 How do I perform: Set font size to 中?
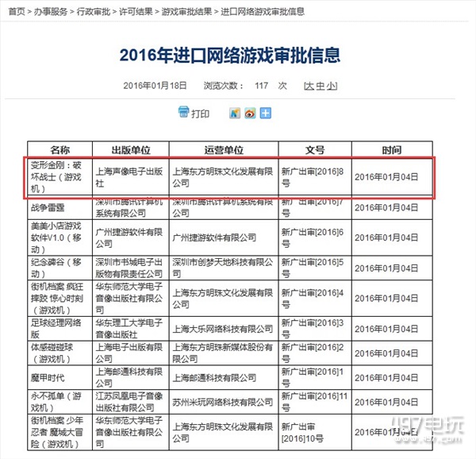pyautogui.click(x=321, y=86)
